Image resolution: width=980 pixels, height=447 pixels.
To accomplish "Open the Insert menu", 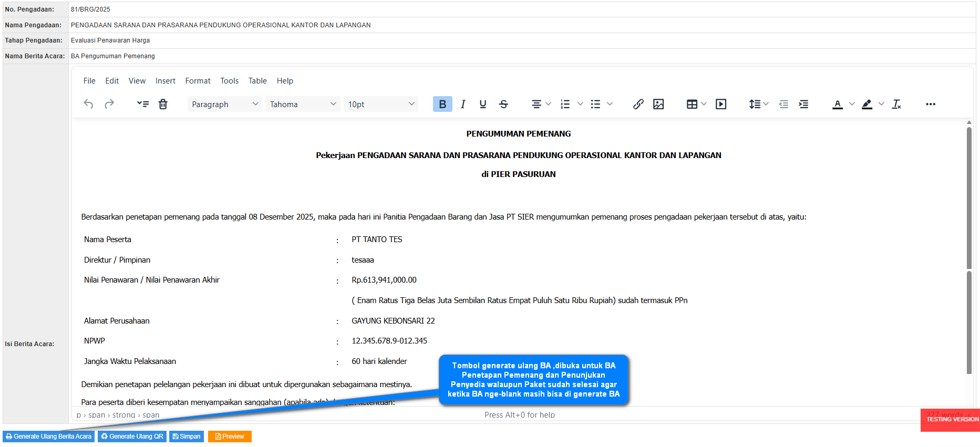I will 165,81.
